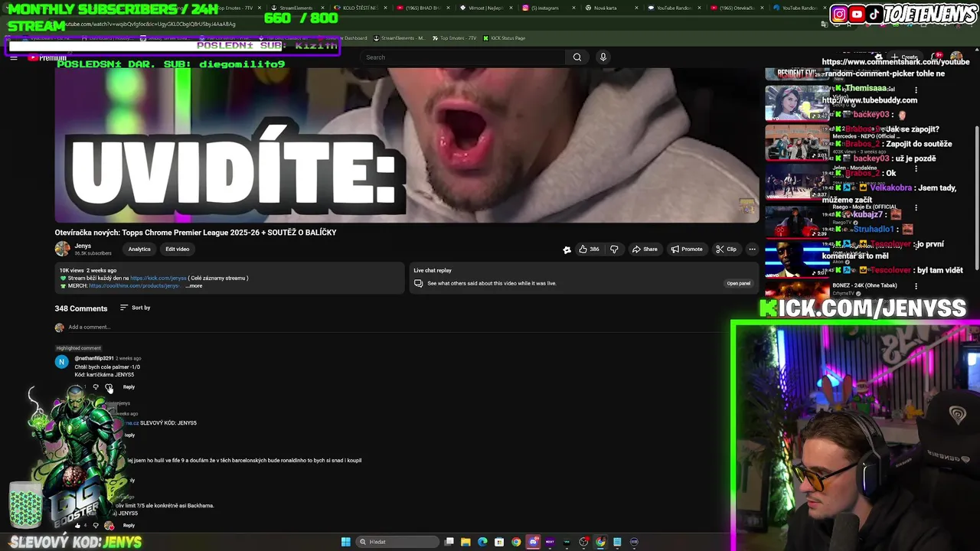Switch to the Věrnost browser tab
This screenshot has width=980, height=551.
click(485, 8)
